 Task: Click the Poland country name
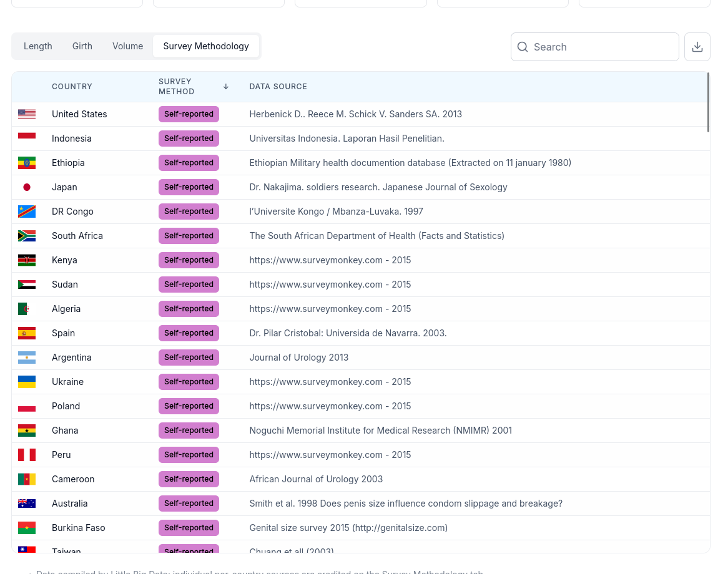click(66, 406)
